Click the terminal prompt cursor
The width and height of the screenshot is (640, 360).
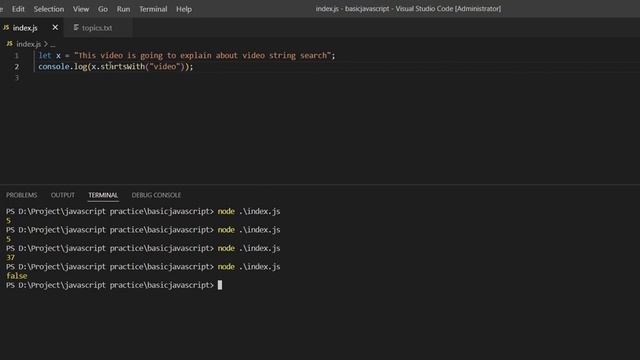220,285
